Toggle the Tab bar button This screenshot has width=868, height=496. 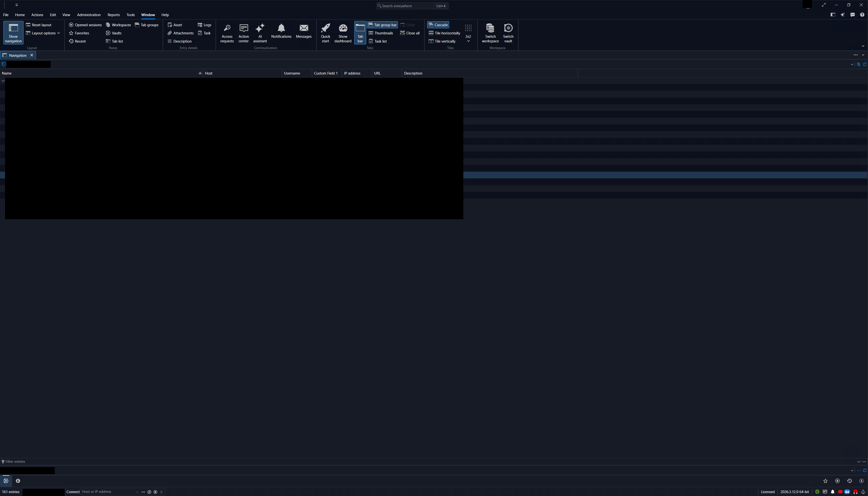coord(360,33)
